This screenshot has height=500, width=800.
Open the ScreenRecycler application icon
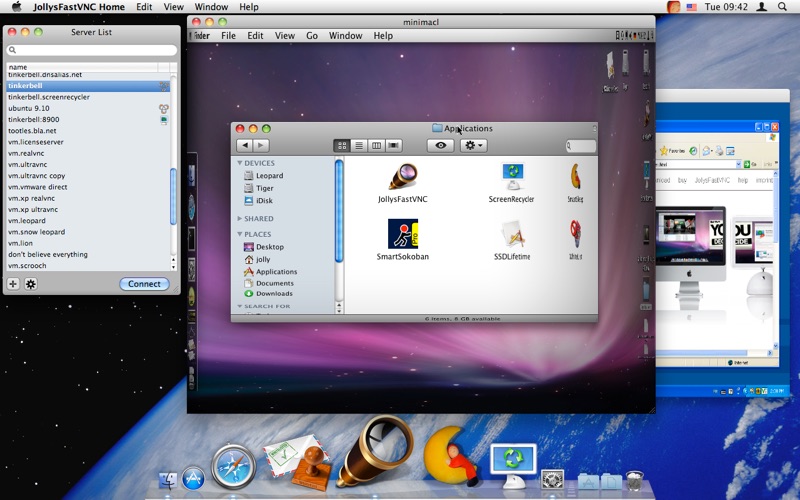coord(512,178)
